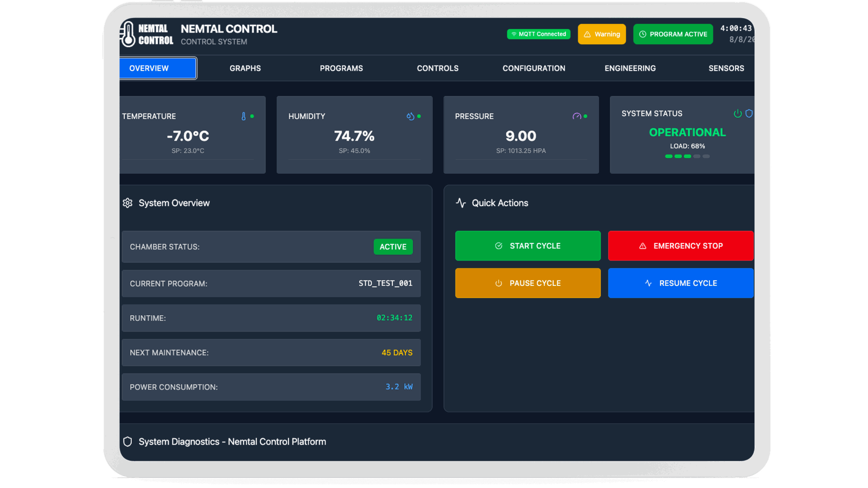The image size is (868, 488).
Task: Click the droplet icon in Humidity card
Action: (x=410, y=116)
